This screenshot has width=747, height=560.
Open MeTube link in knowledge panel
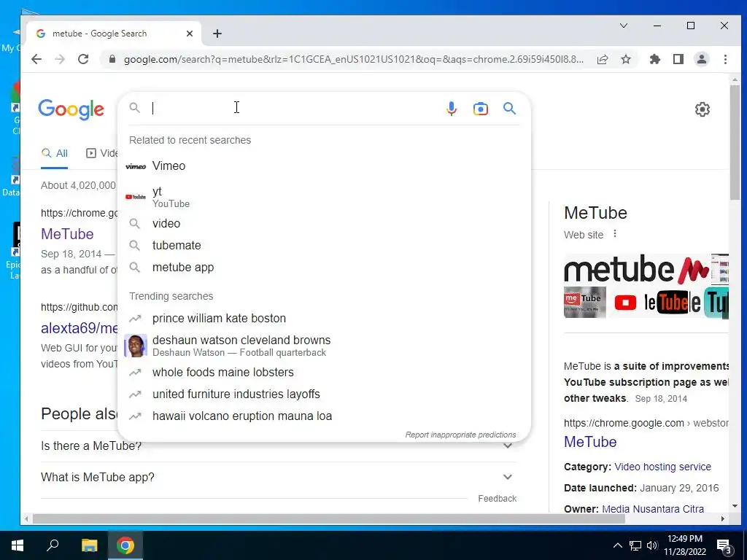coord(589,442)
